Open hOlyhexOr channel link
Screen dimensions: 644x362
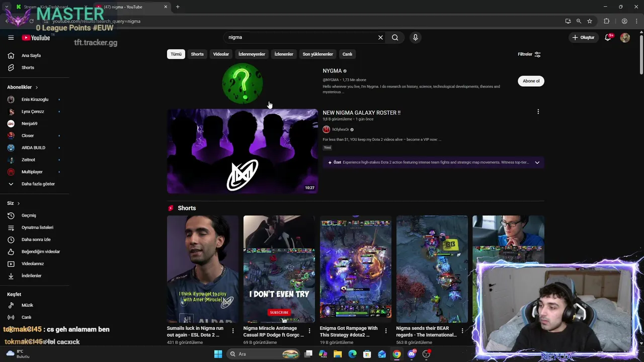click(341, 130)
